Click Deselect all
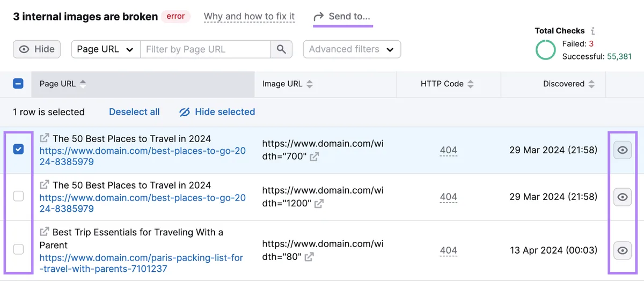644x282 pixels. pyautogui.click(x=134, y=112)
